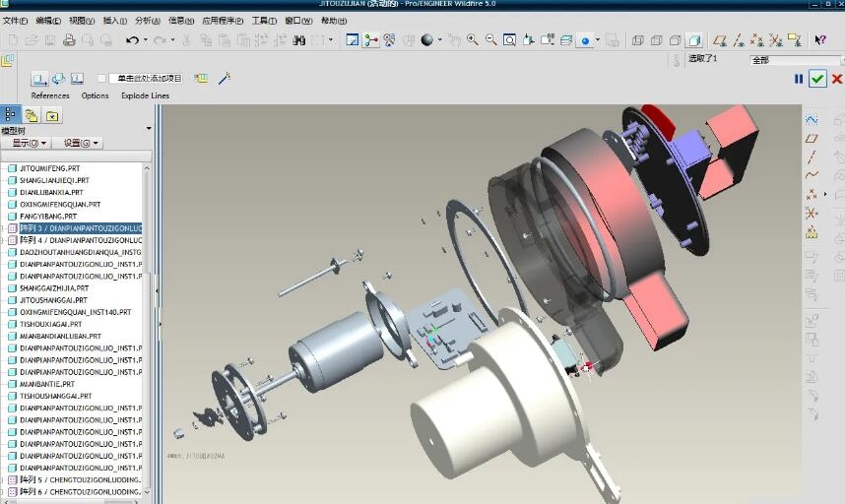Cancel the tool with the red X

[x=837, y=79]
